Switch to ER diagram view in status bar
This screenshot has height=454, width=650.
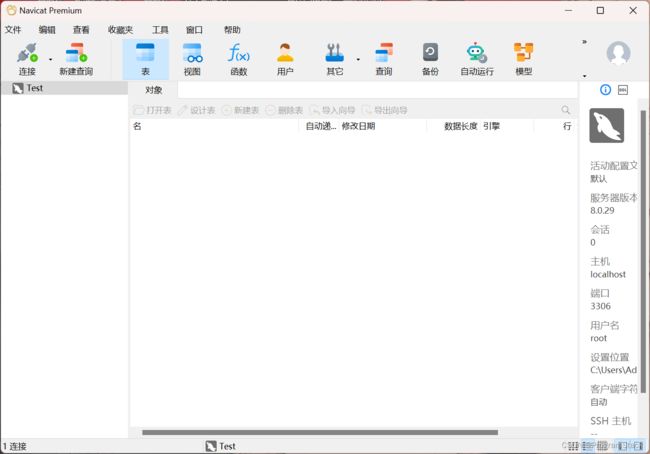[x=602, y=446]
